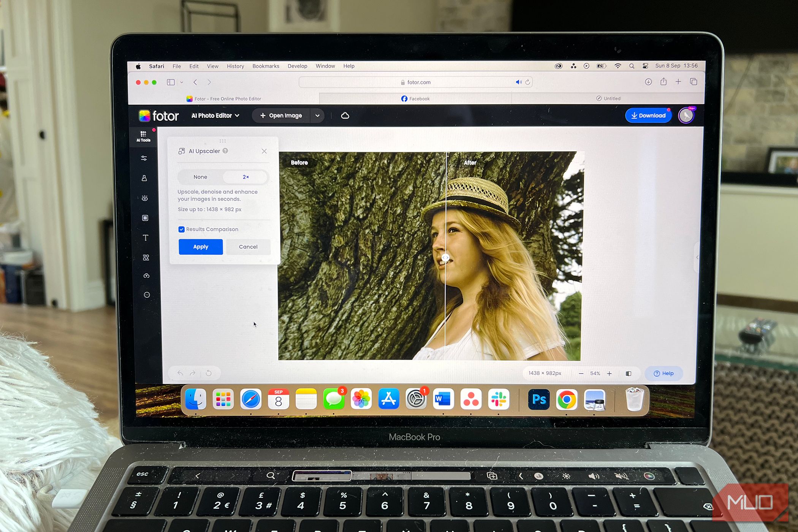Open Slack from the dock
The height and width of the screenshot is (532, 798).
(499, 399)
